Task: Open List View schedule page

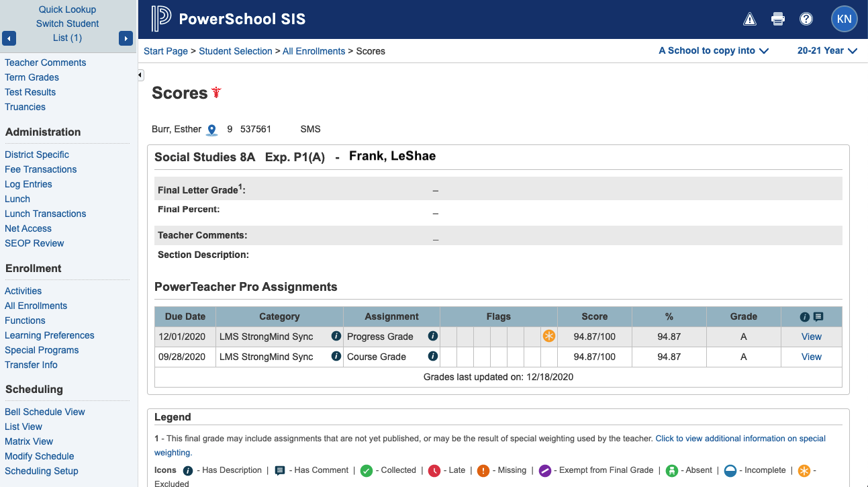Action: (23, 427)
